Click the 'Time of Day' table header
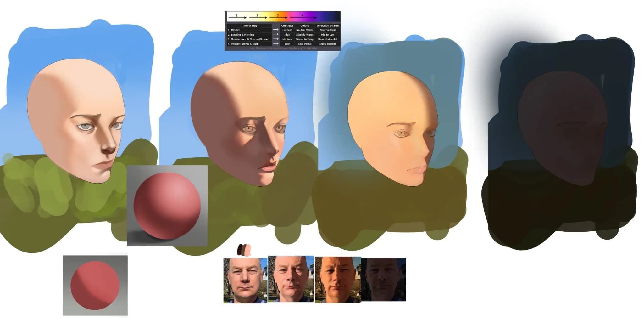 click(249, 26)
